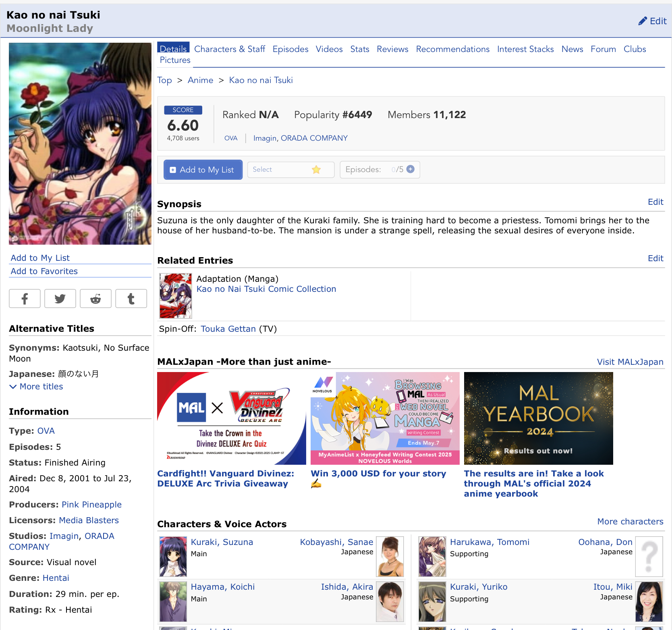Open character Harukawa, Tomomi
The image size is (672, 630).
489,542
